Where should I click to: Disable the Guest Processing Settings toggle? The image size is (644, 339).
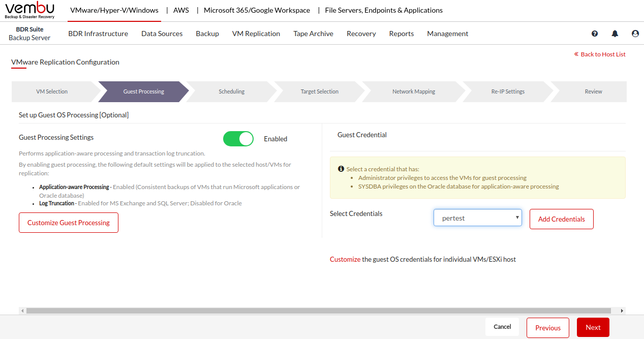pos(238,139)
